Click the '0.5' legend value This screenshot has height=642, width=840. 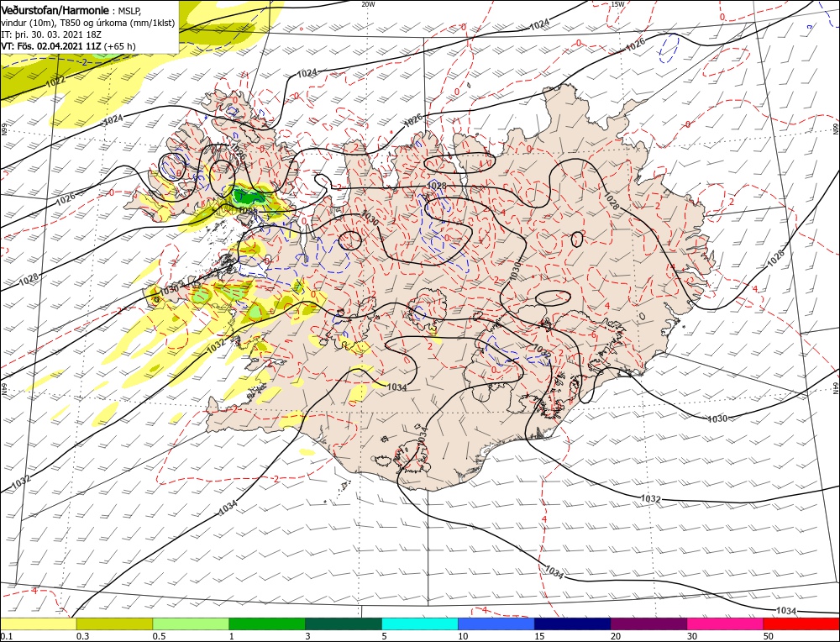click(x=159, y=635)
